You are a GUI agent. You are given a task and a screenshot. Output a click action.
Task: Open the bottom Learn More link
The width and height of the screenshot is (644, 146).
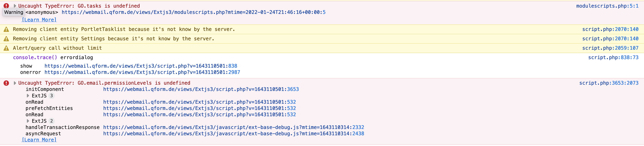click(x=39, y=140)
